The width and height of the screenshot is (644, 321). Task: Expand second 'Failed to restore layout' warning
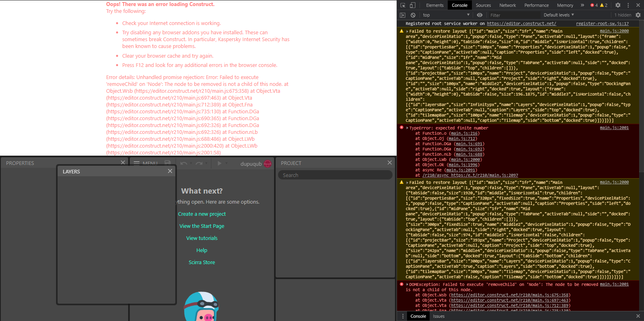[407, 182]
